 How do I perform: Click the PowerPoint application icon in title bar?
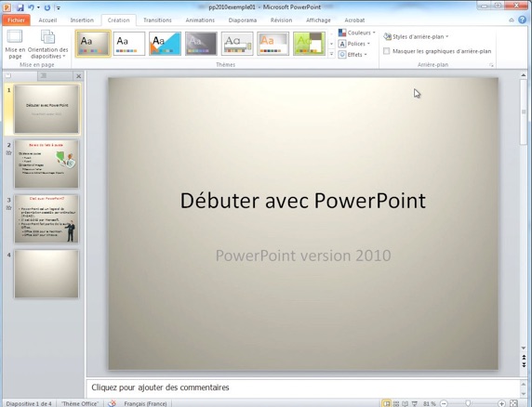click(x=7, y=7)
